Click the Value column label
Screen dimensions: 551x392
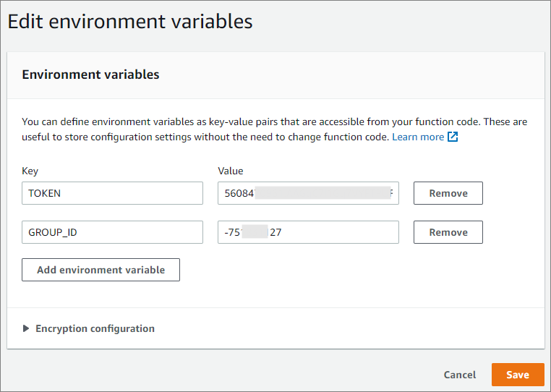[x=231, y=171]
